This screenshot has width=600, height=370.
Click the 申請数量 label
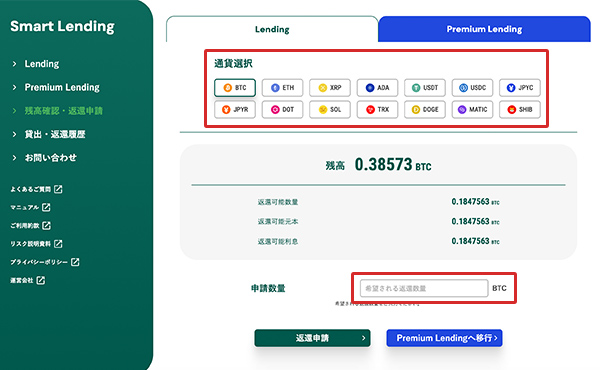[268, 288]
